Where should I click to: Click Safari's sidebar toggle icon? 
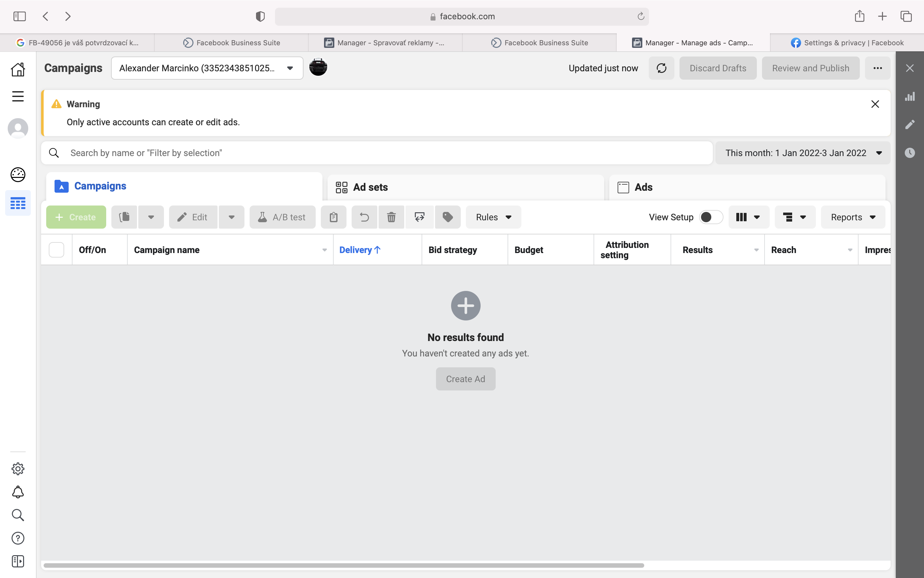pos(20,16)
